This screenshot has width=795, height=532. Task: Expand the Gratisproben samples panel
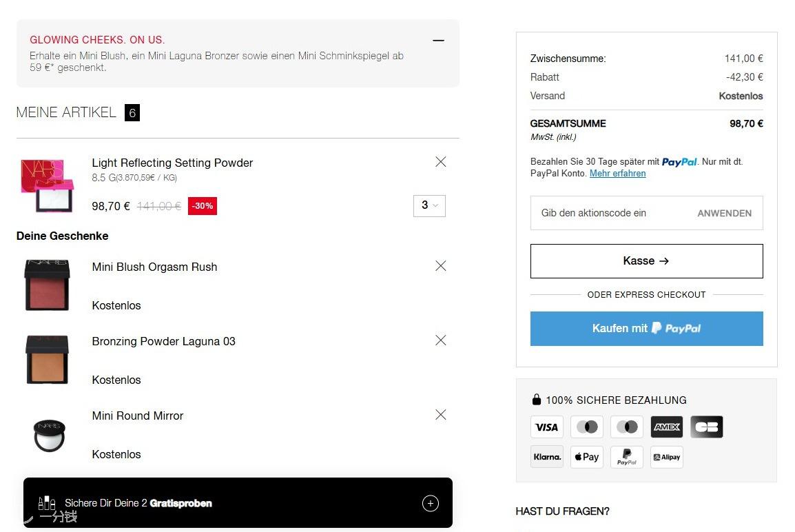click(x=431, y=503)
